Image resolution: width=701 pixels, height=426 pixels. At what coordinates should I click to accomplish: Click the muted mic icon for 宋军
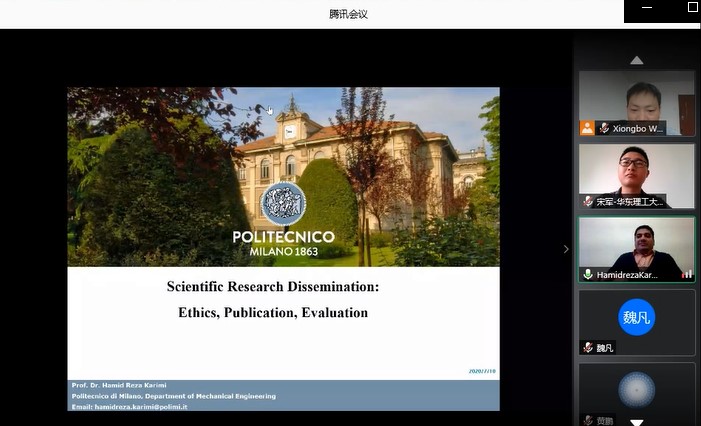tap(588, 201)
